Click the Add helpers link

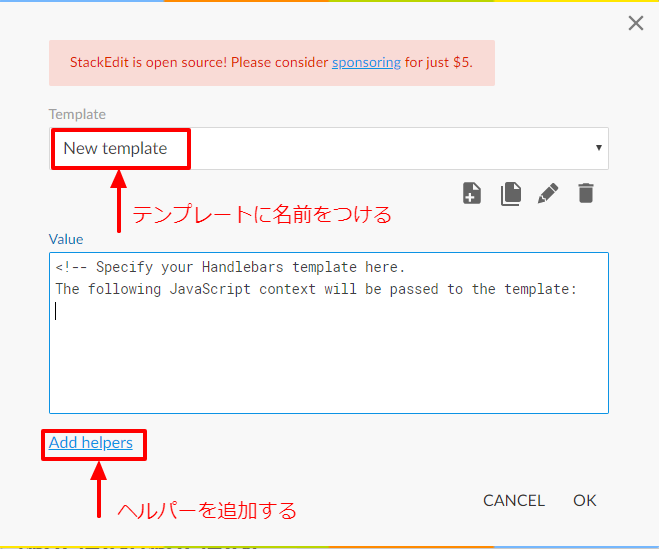click(91, 443)
